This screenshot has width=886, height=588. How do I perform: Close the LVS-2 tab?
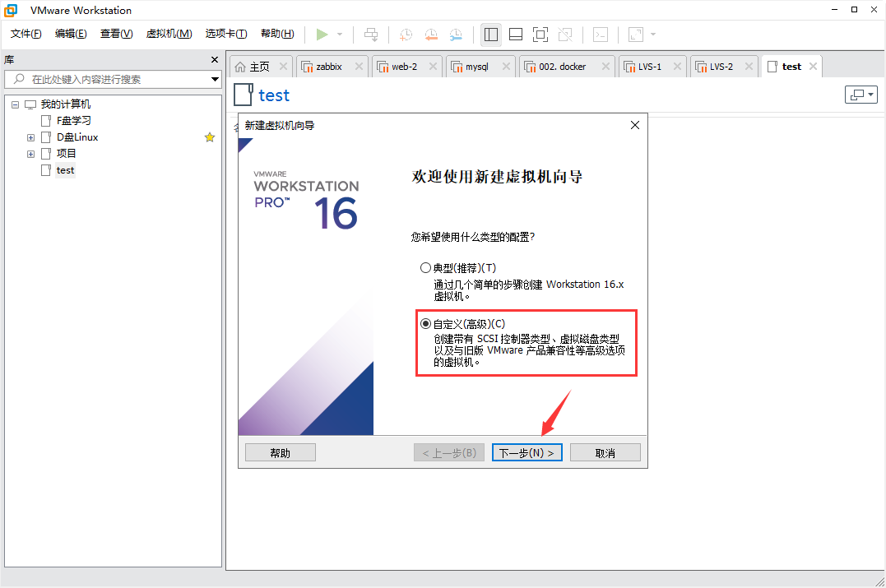[x=749, y=67]
